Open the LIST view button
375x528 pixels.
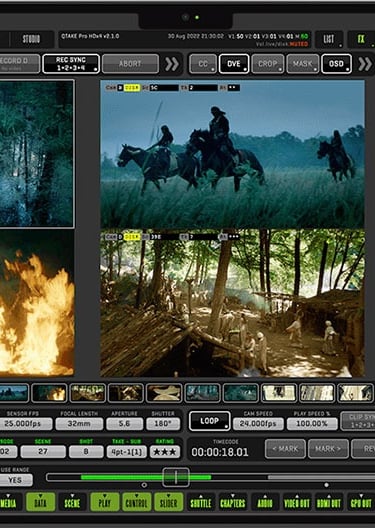(x=329, y=39)
